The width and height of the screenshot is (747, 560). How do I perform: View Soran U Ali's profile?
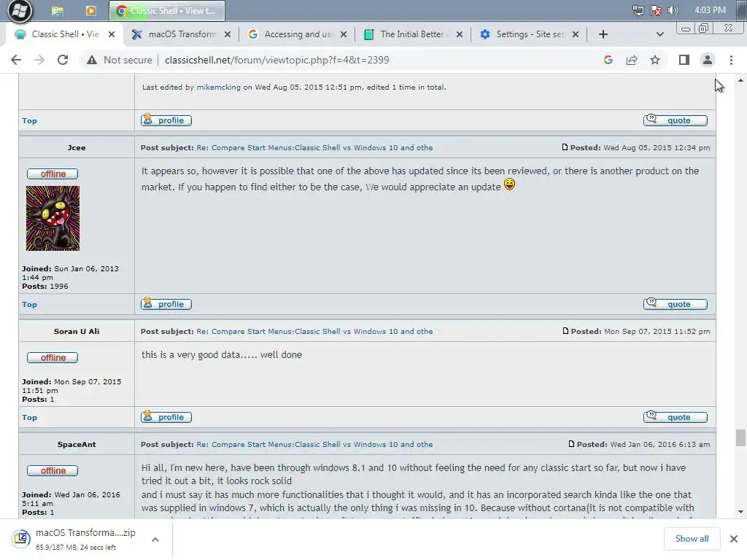pos(166,417)
